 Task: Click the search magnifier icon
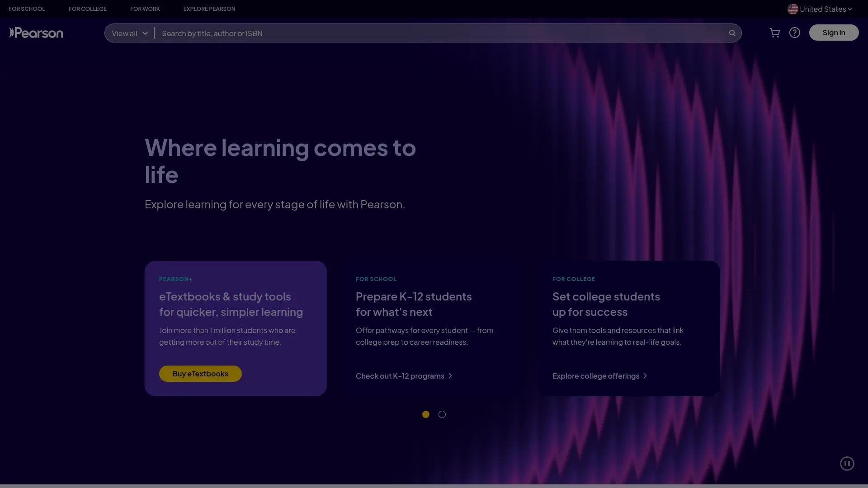[733, 33]
